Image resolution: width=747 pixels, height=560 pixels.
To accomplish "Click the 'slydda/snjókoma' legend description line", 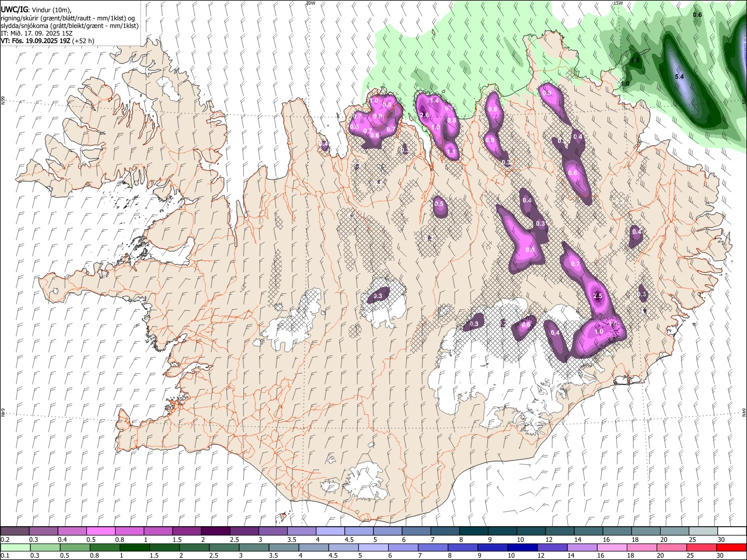I will pyautogui.click(x=69, y=26).
